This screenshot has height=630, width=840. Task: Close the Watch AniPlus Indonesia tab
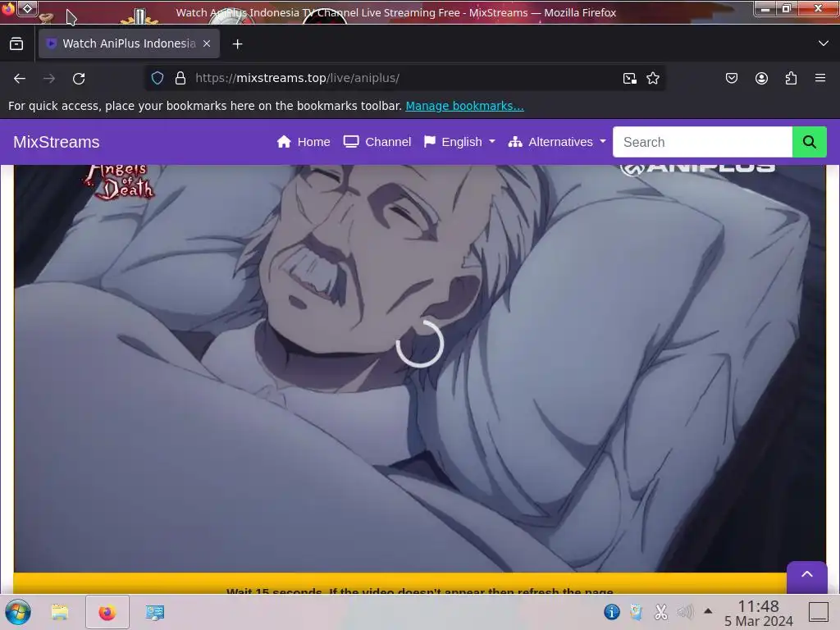pyautogui.click(x=207, y=43)
